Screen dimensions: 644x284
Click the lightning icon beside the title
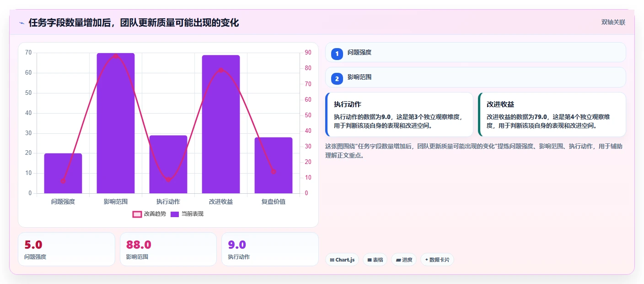[x=21, y=22]
